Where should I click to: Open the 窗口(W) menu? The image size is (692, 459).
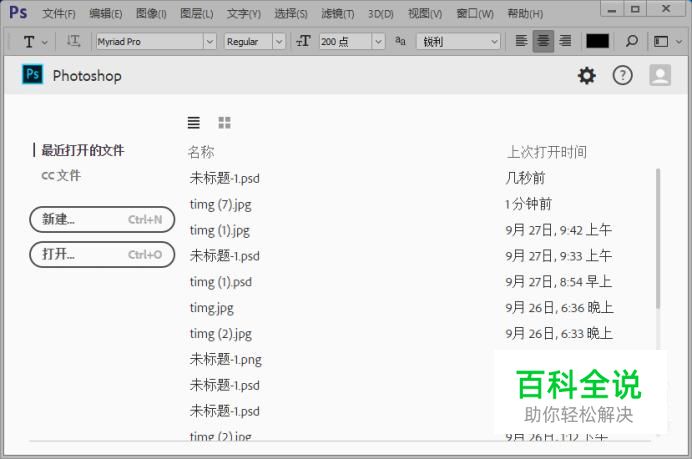(475, 14)
